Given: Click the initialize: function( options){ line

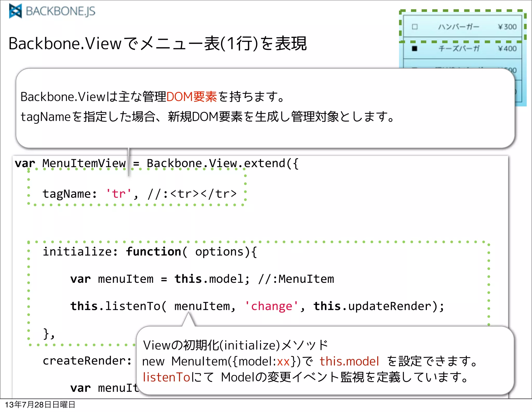Looking at the screenshot, I should [150, 252].
